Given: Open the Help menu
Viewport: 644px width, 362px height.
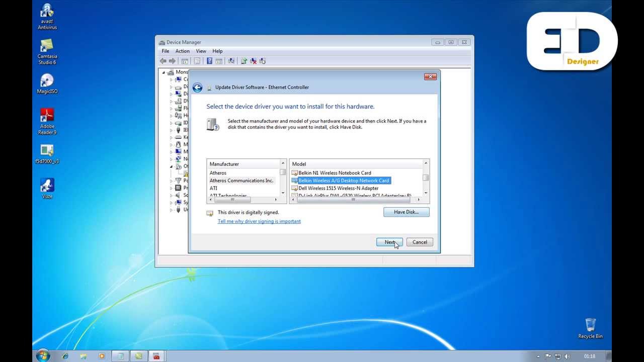Looking at the screenshot, I should [217, 51].
